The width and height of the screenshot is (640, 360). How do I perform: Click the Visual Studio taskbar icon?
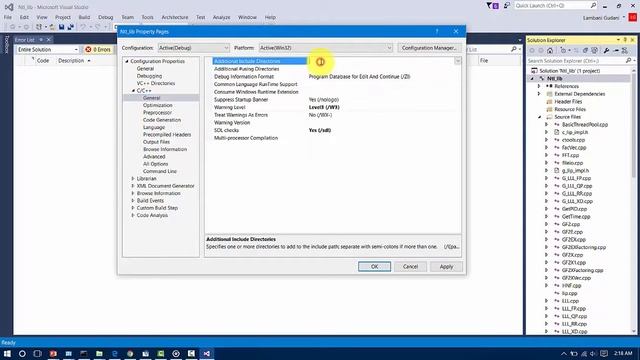(x=207, y=353)
